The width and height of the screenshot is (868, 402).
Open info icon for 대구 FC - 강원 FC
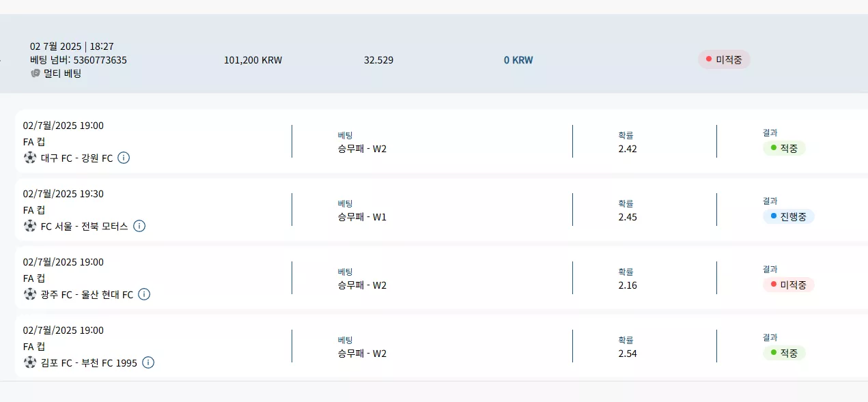tap(124, 158)
